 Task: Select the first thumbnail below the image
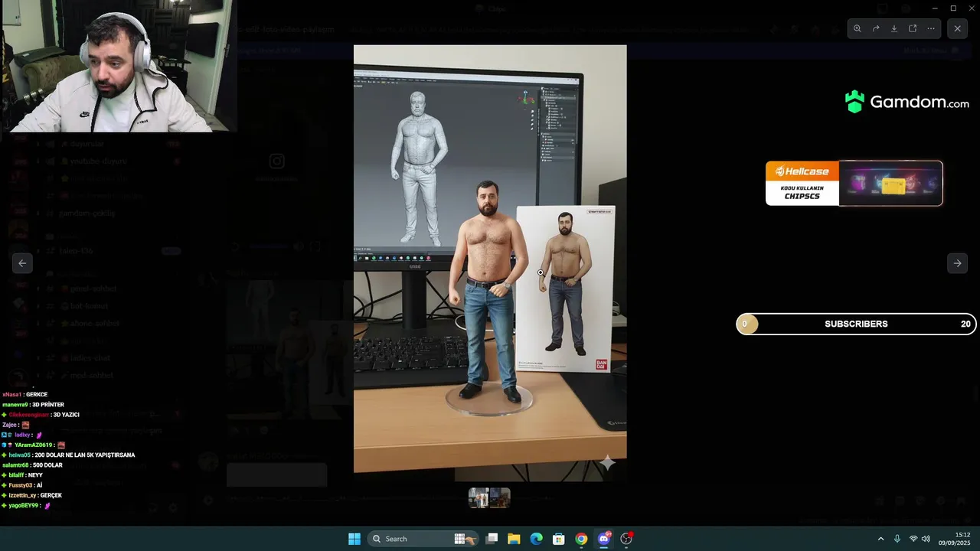coord(479,498)
